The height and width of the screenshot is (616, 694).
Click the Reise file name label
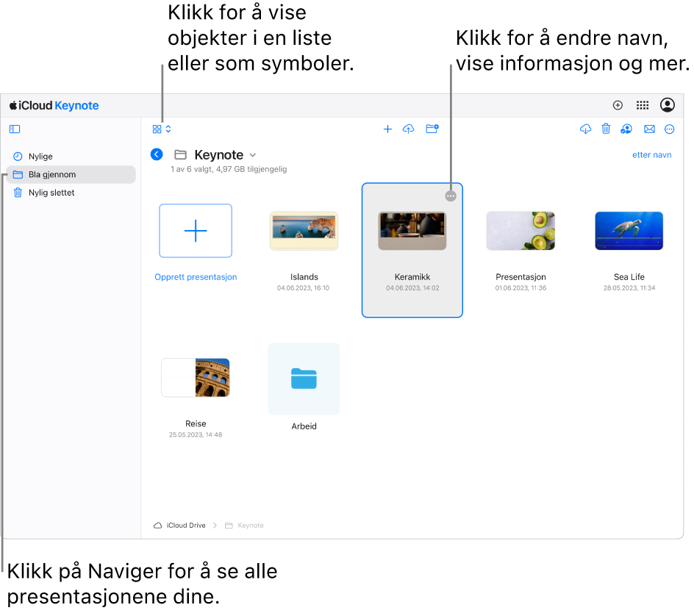pos(196,423)
